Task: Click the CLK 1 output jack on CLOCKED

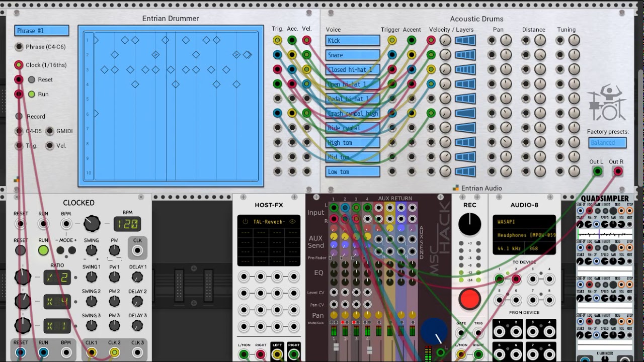Action: 92,352
